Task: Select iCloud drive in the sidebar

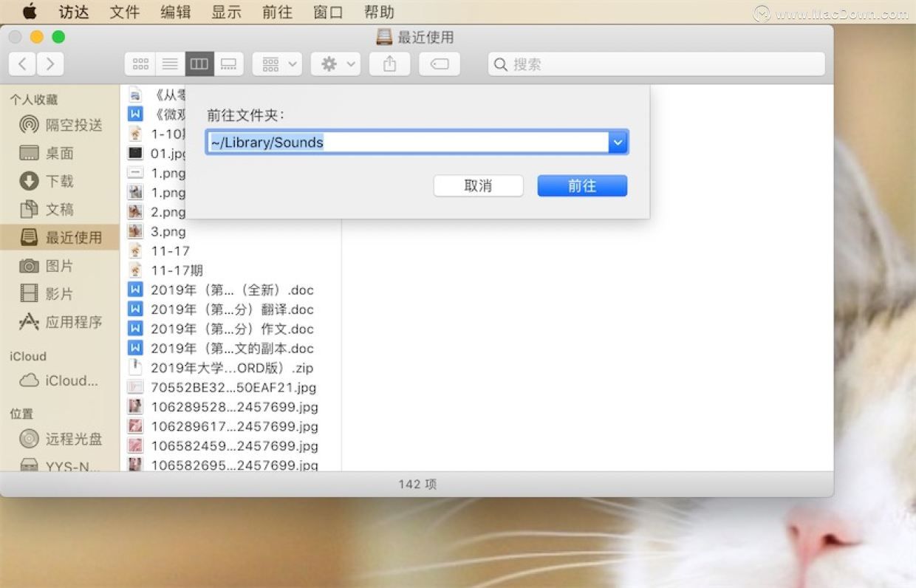Action: pyautogui.click(x=61, y=380)
